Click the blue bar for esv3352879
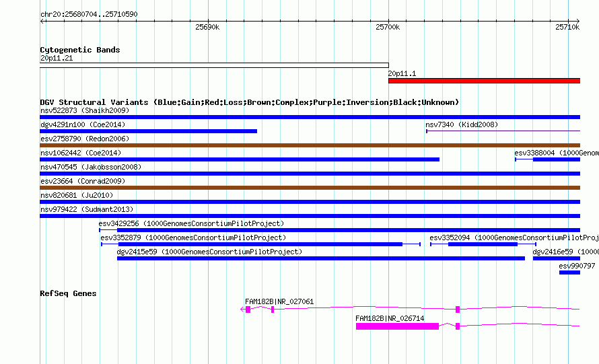Image resolution: width=599 pixels, height=364 pixels. [x=260, y=244]
